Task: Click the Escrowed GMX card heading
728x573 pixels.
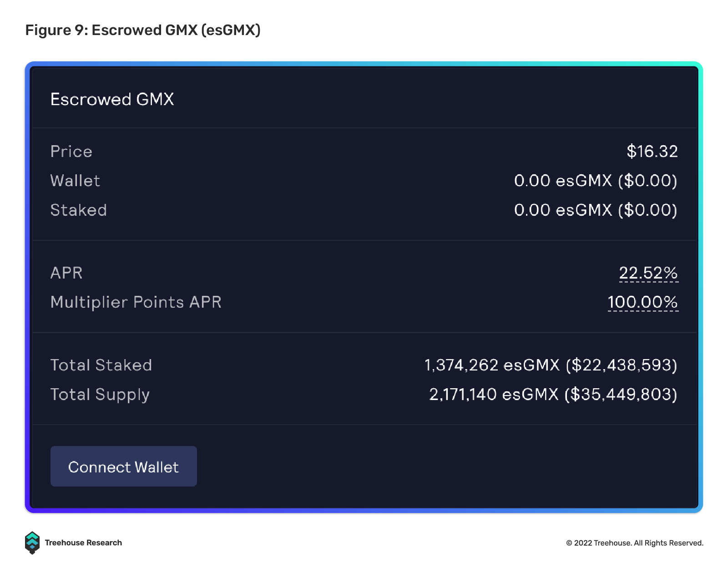Action: tap(112, 99)
